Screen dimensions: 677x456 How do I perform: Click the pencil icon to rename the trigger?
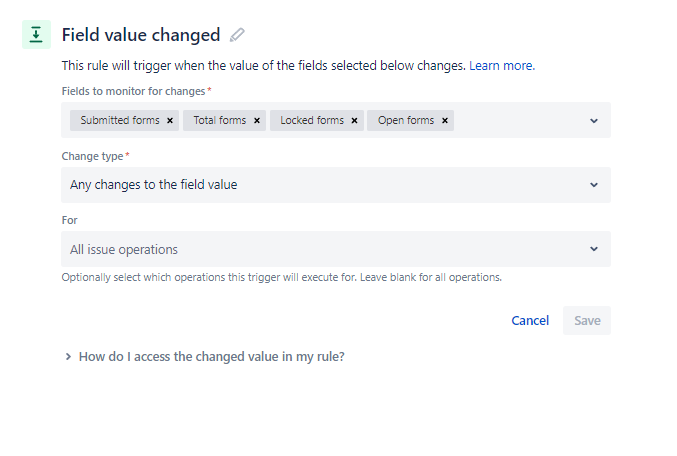coord(237,35)
